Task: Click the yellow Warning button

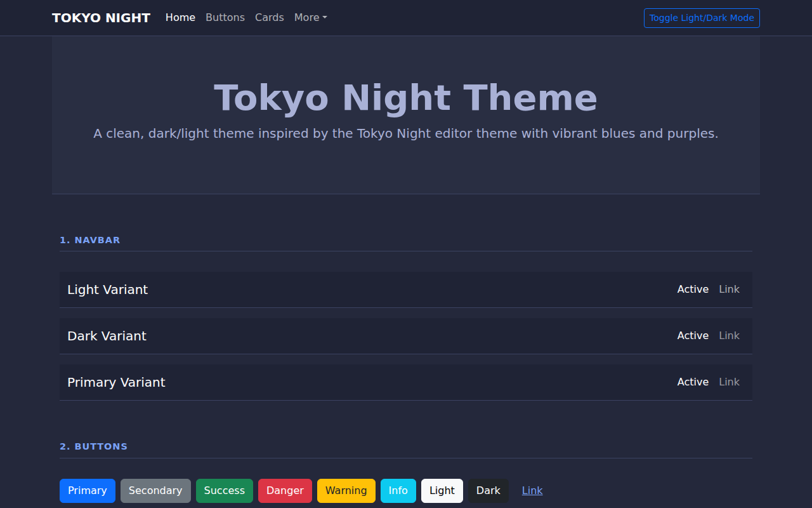Action: coord(346,491)
